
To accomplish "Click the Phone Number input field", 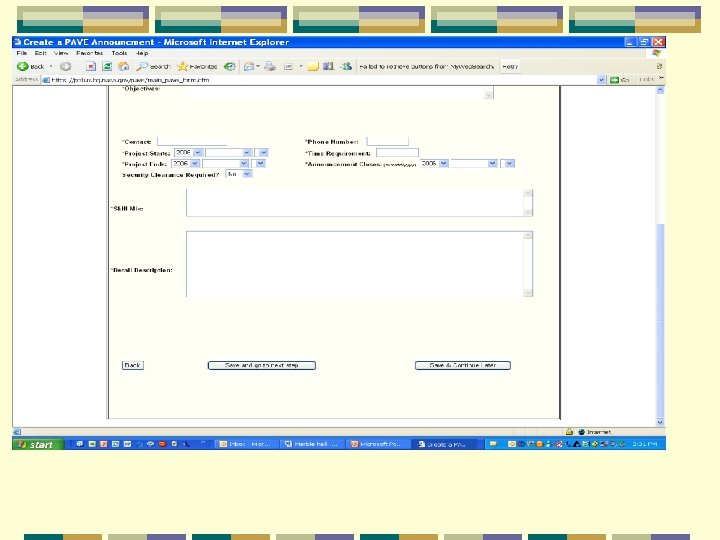I will [388, 141].
